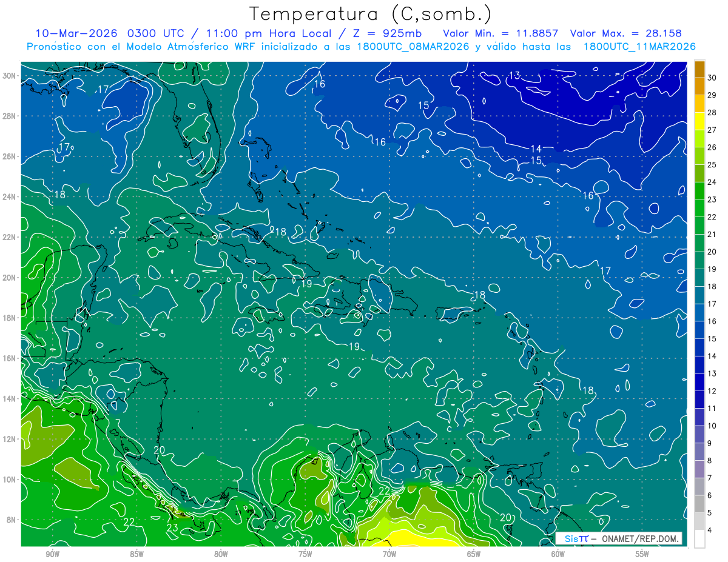Click valid-until time "1800UTC_11MAR2026"

click(639, 47)
